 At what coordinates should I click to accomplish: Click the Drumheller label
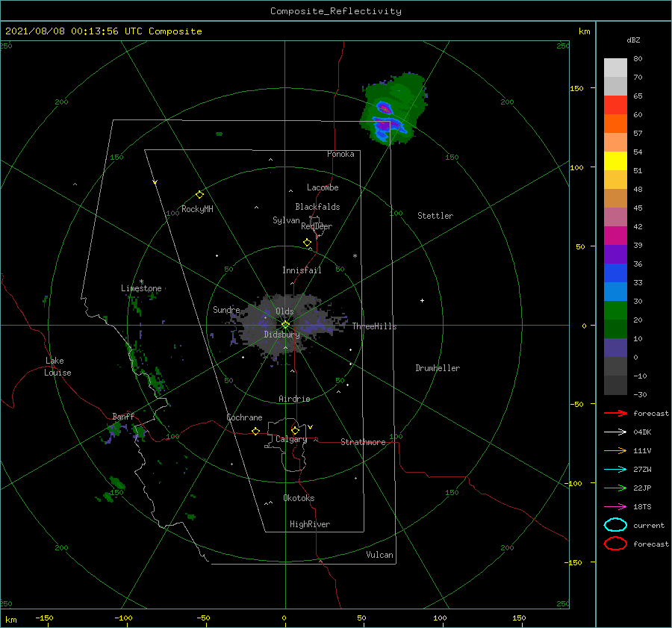pyautogui.click(x=438, y=368)
